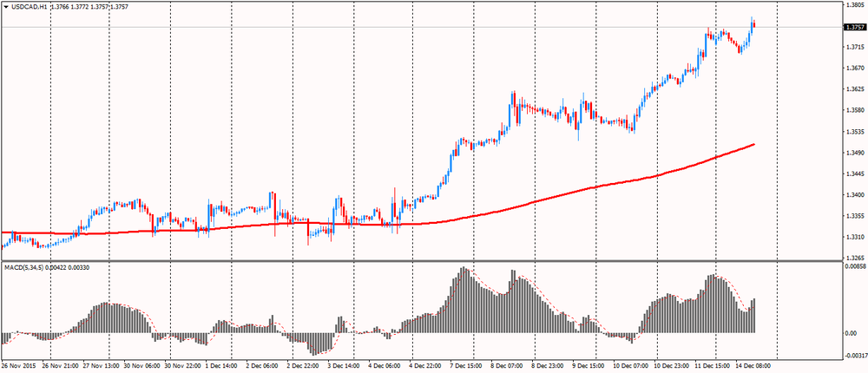Click the 8 Dec 23:00 time label
The height and width of the screenshot is (373, 868).
[x=548, y=366]
